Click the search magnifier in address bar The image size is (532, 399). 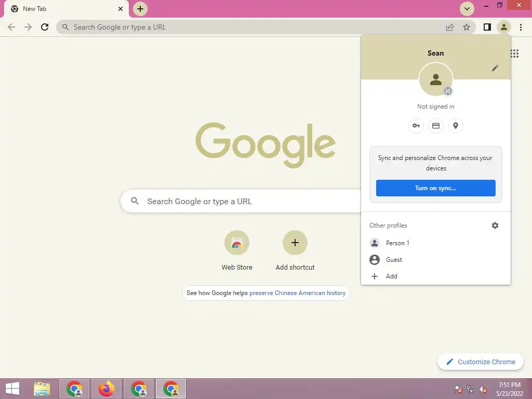[65, 27]
